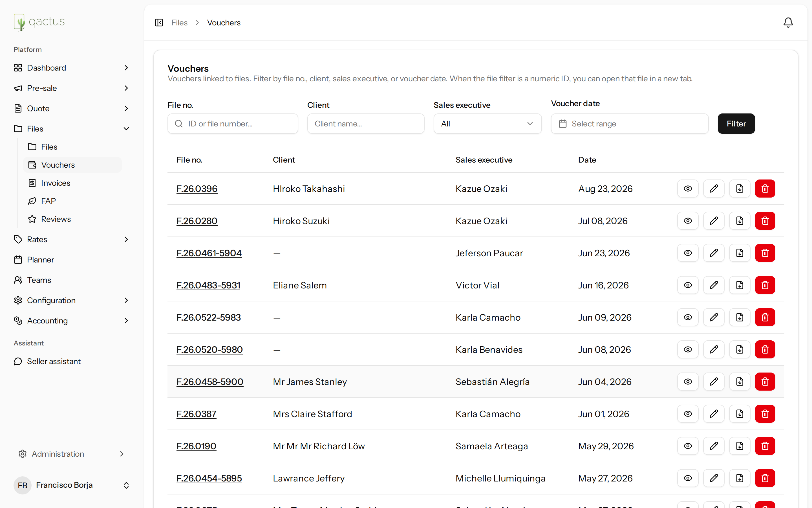Image resolution: width=812 pixels, height=508 pixels.
Task: Expand the Accounting section
Action: (71, 321)
